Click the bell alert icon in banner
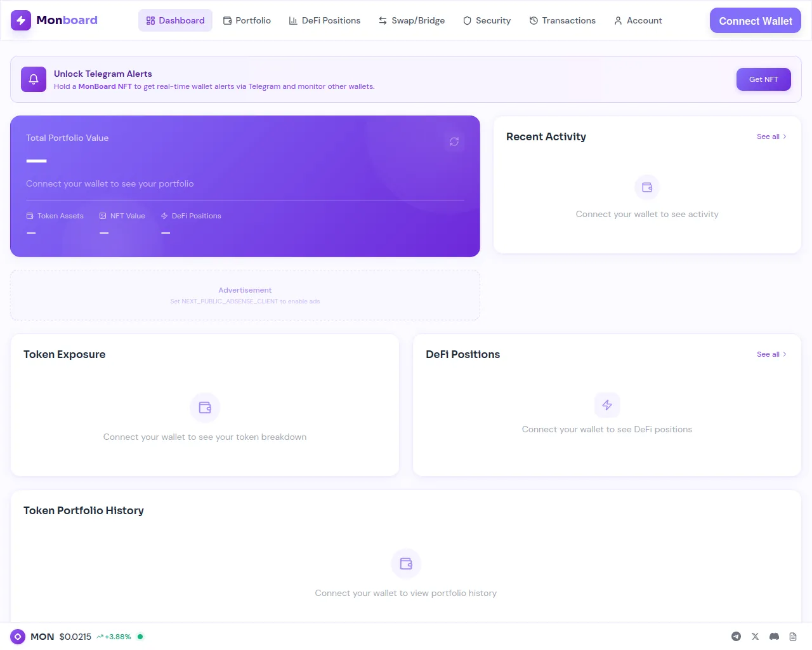 click(34, 79)
